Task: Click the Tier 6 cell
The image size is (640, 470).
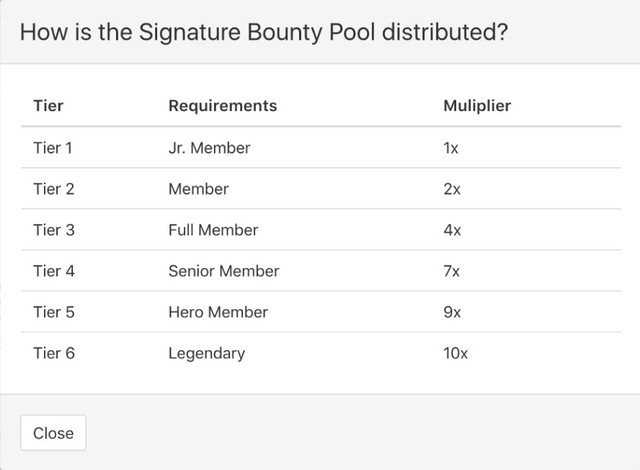Action: [x=54, y=353]
